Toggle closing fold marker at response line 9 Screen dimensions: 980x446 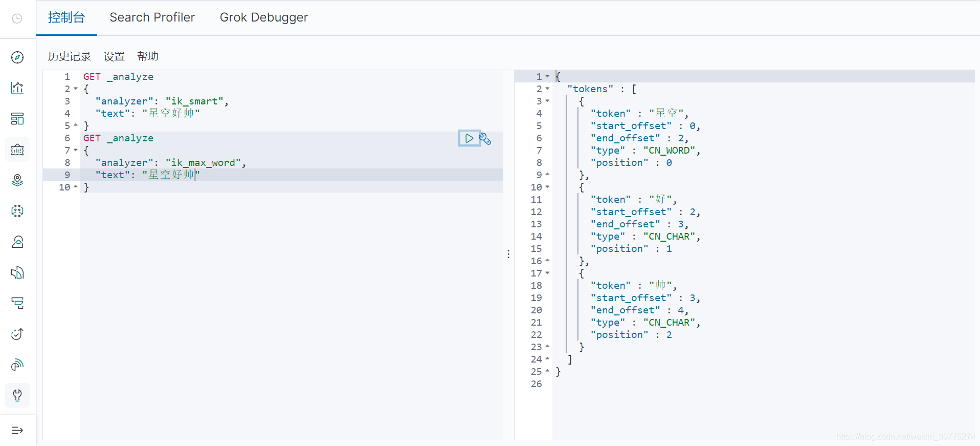coord(547,175)
